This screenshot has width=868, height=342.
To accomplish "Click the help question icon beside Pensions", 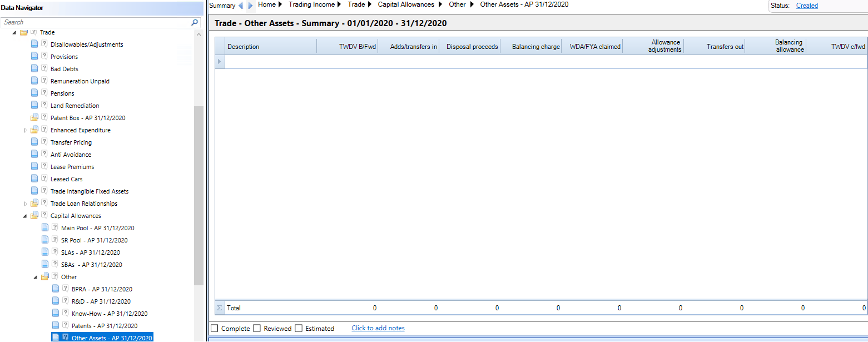I will tap(44, 93).
